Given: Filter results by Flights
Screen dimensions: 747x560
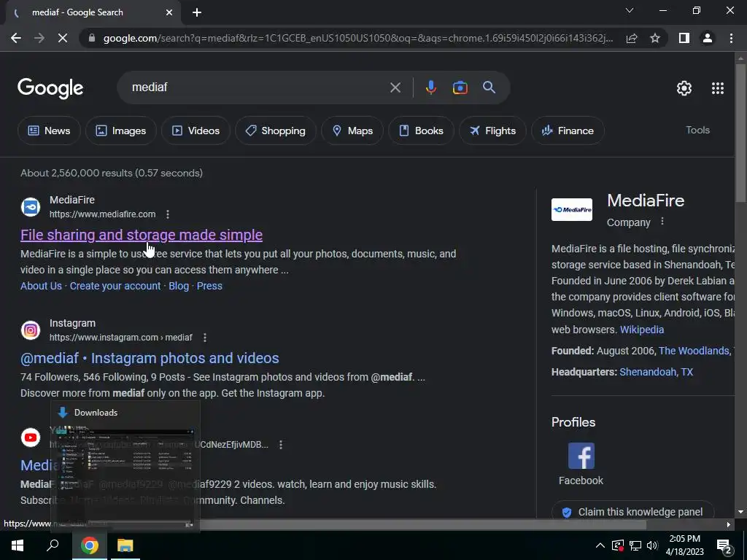Looking at the screenshot, I should (x=492, y=131).
